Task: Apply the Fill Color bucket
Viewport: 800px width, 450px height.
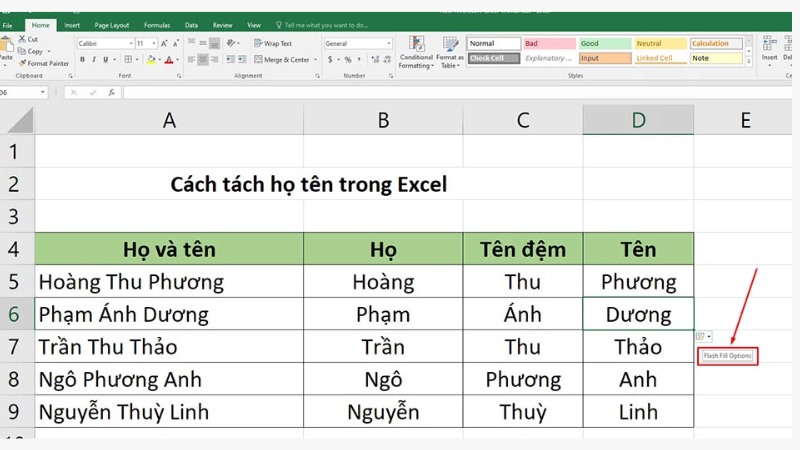Action: (151, 60)
